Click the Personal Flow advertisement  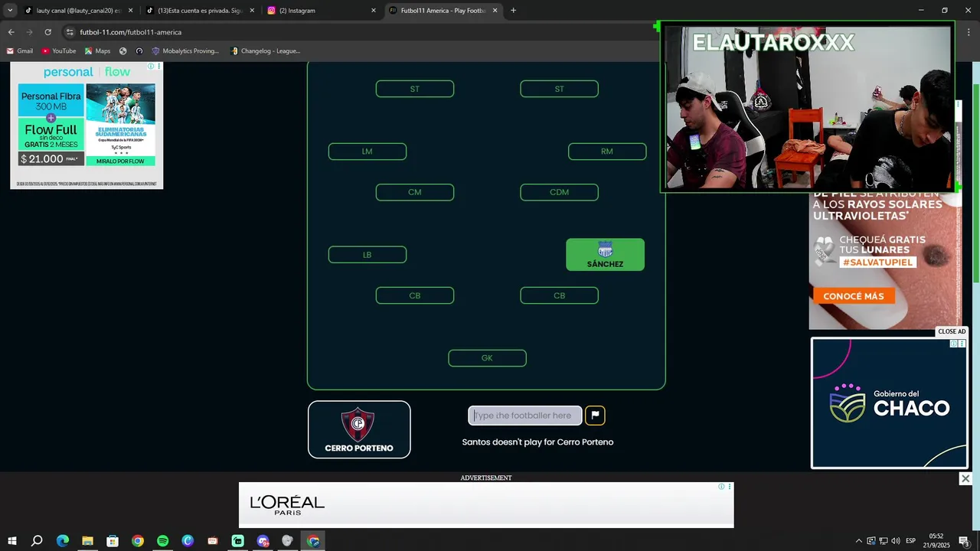pos(87,126)
